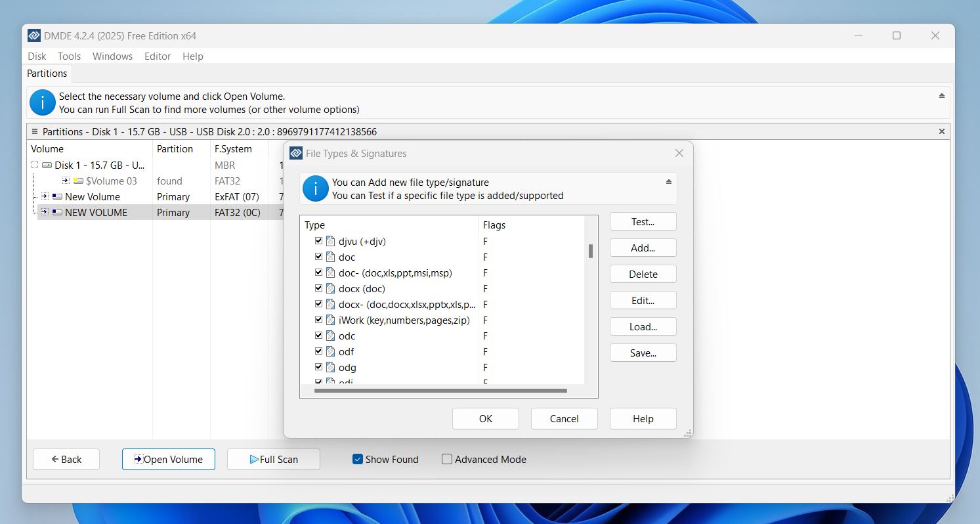Click the Open Volume button

[168, 459]
